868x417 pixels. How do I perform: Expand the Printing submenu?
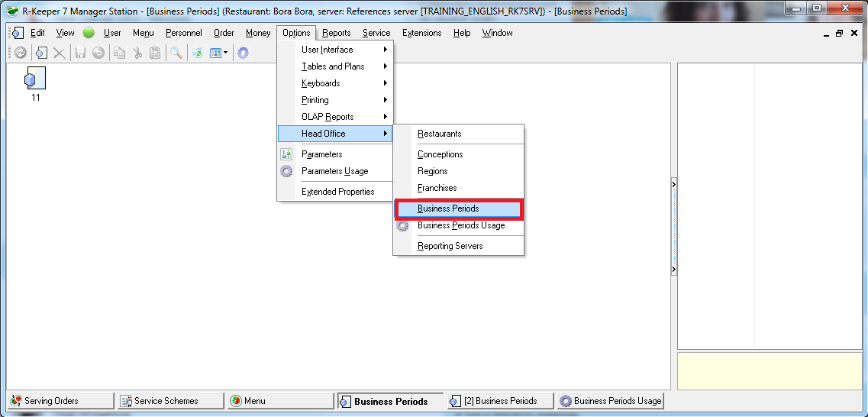[335, 100]
